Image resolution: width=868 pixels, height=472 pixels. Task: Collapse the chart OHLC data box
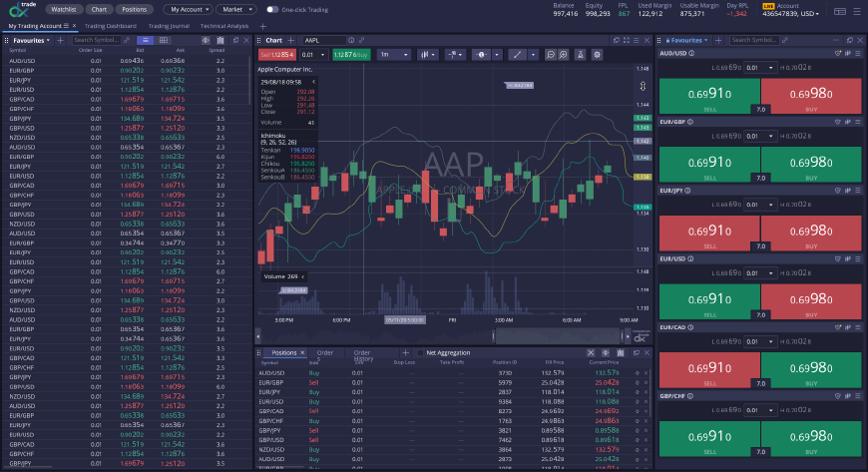313,82
